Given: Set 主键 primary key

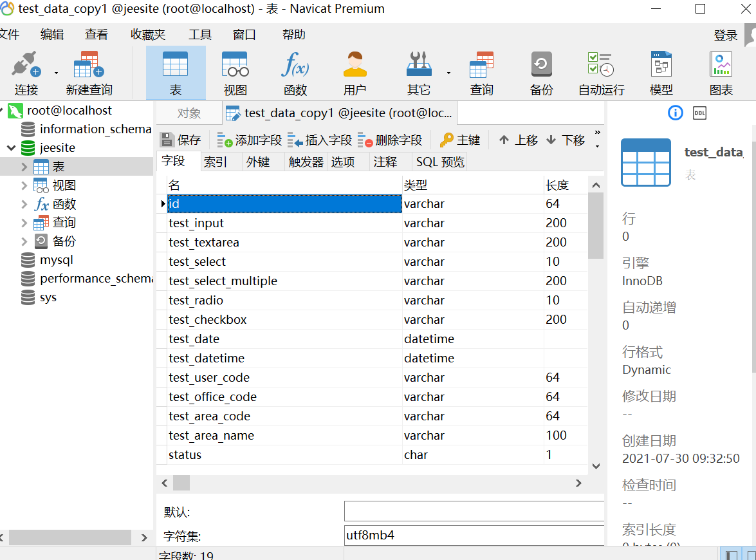Looking at the screenshot, I should (x=460, y=140).
